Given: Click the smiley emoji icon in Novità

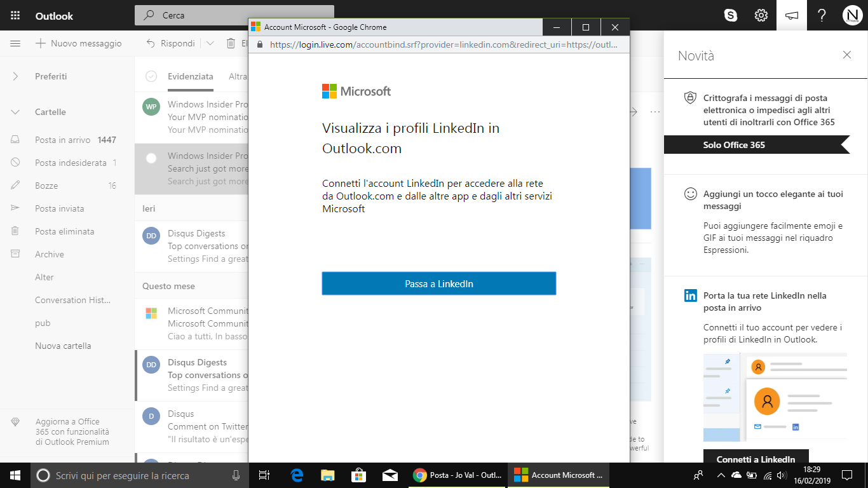Looking at the screenshot, I should (690, 194).
